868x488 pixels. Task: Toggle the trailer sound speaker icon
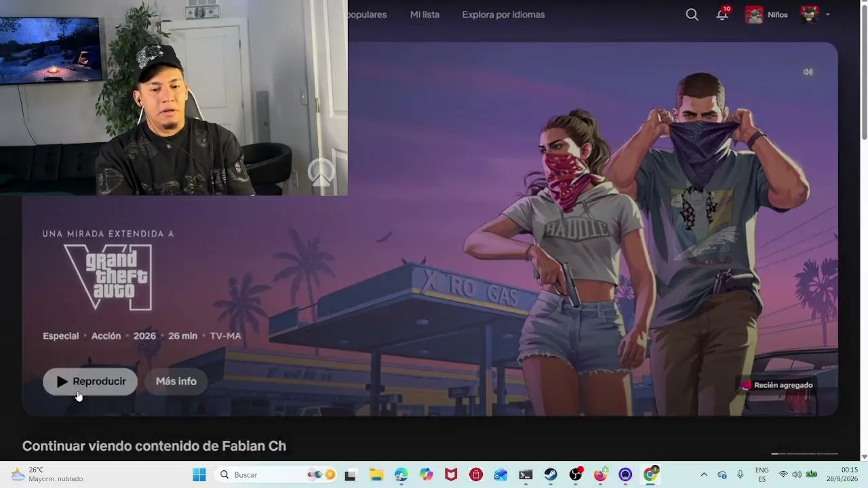[x=808, y=72]
